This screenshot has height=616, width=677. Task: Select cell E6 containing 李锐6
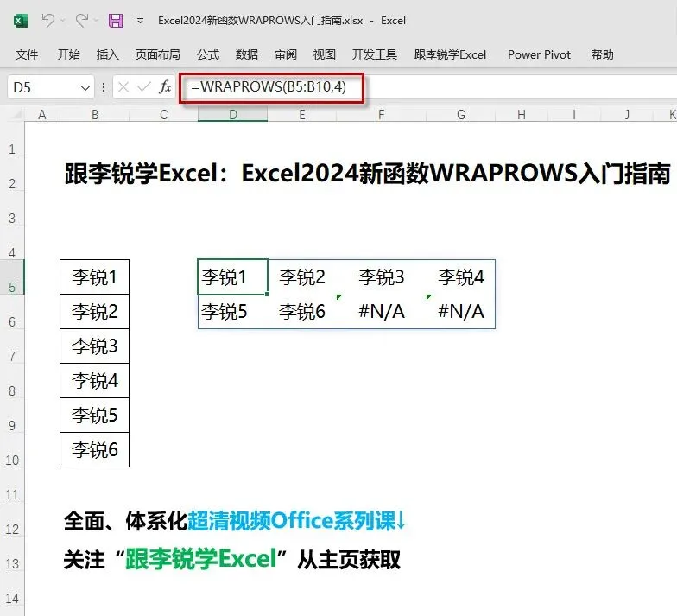[302, 311]
